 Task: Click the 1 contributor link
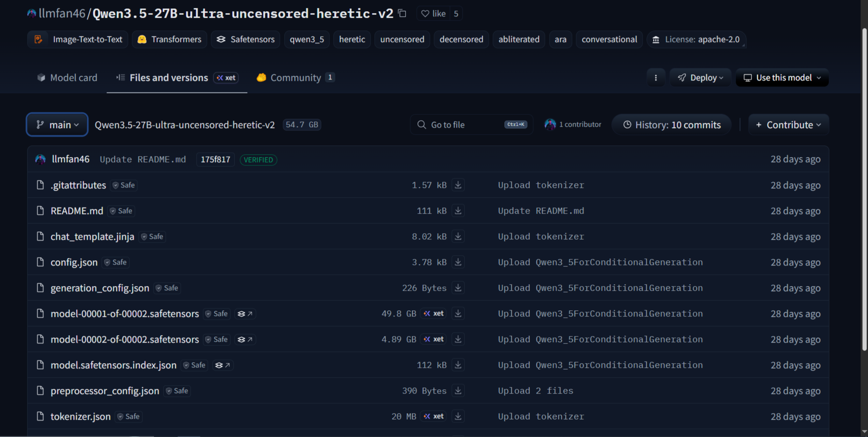pos(580,124)
